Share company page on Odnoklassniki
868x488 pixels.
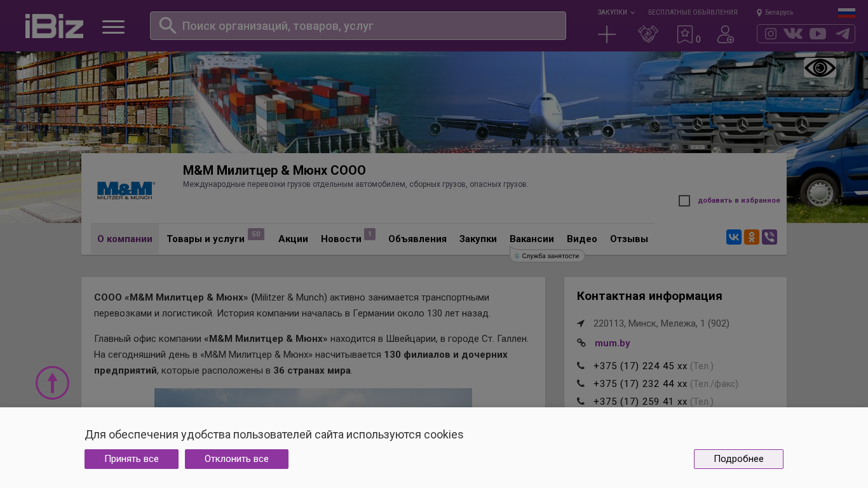click(x=752, y=237)
